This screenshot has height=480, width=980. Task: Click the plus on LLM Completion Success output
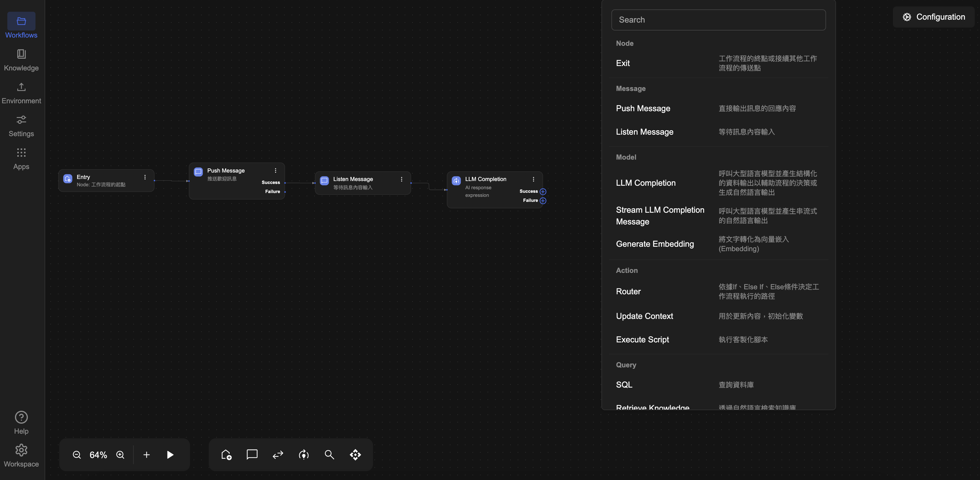(543, 192)
